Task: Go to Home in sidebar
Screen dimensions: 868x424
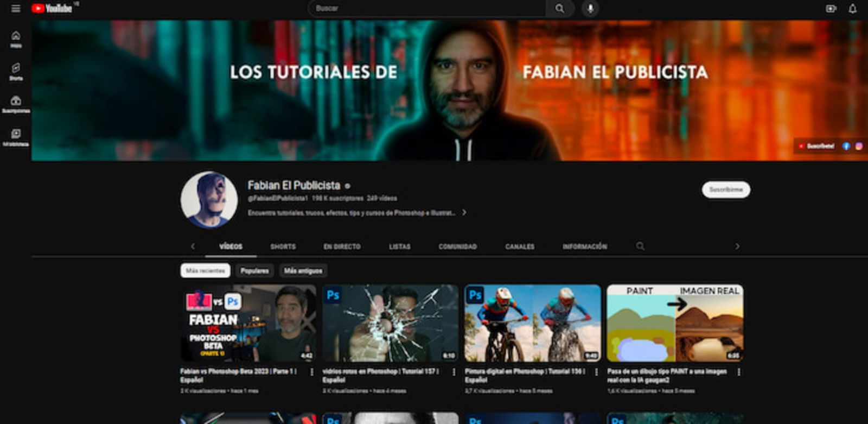Action: click(16, 39)
